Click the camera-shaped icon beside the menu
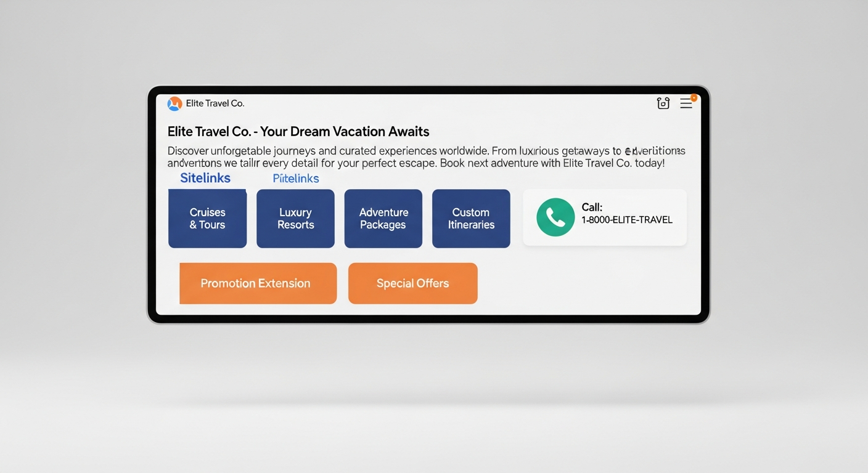868x473 pixels. coord(663,103)
